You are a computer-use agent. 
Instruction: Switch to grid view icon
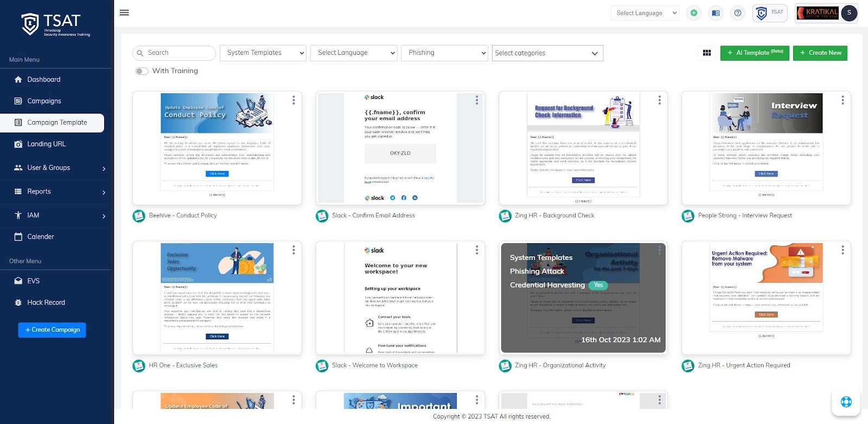click(707, 53)
